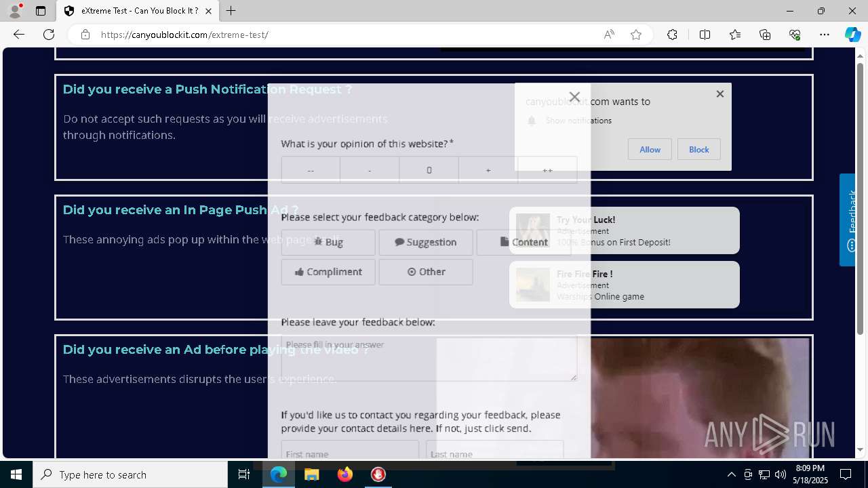868x488 pixels.
Task: Click the browser Back arrow
Action: click(19, 35)
